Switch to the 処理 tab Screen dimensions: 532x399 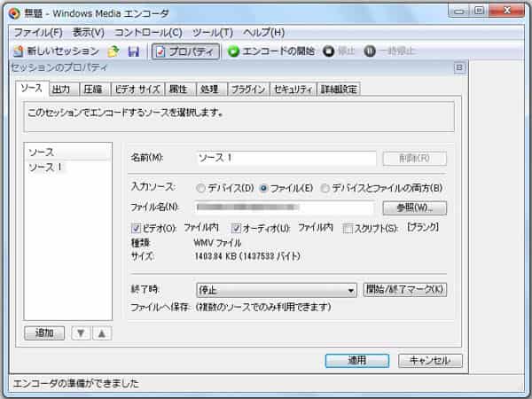(212, 90)
